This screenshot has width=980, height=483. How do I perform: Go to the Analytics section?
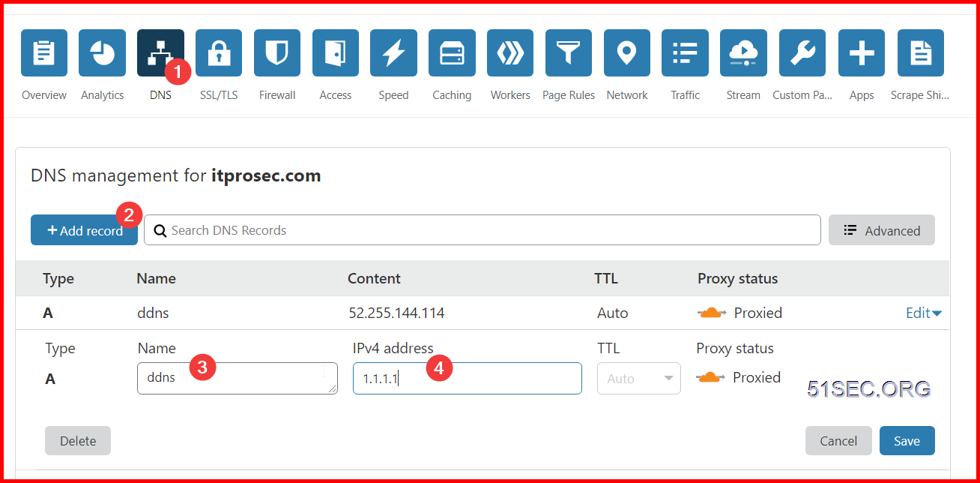pos(102,52)
